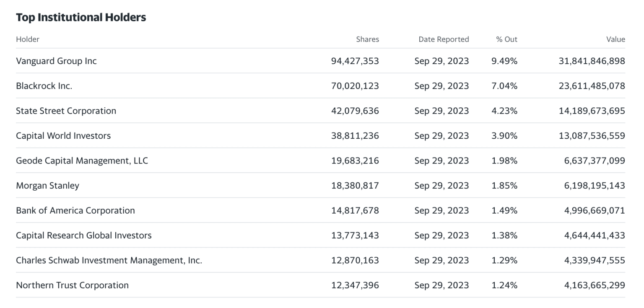Viewport: 644px width, 308px height.
Task: Click the % Out column header
Action: [506, 39]
